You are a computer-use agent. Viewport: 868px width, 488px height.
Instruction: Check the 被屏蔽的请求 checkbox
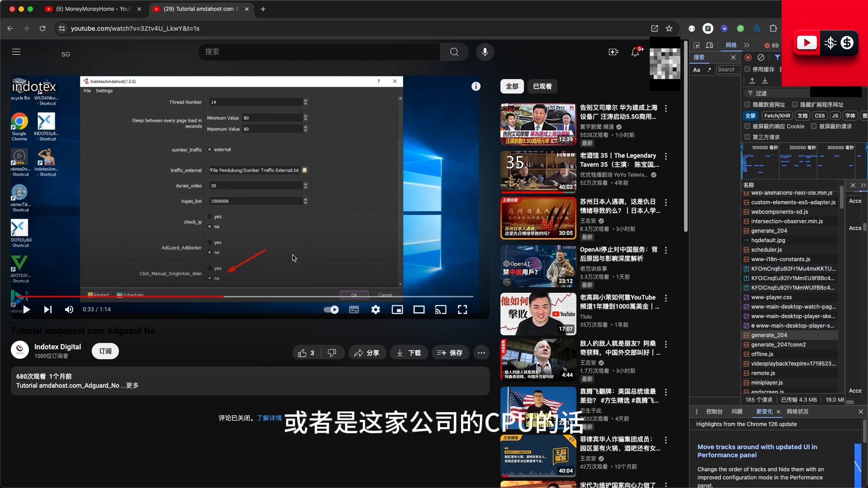814,127
